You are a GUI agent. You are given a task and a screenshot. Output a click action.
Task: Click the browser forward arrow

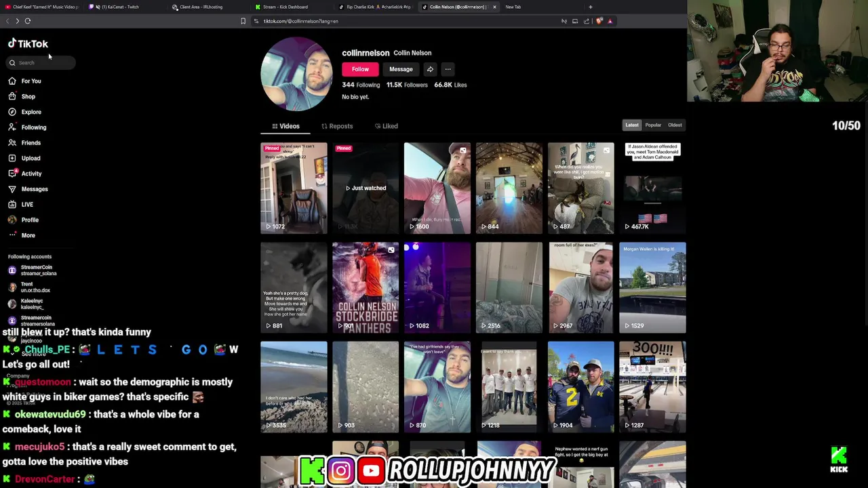17,21
